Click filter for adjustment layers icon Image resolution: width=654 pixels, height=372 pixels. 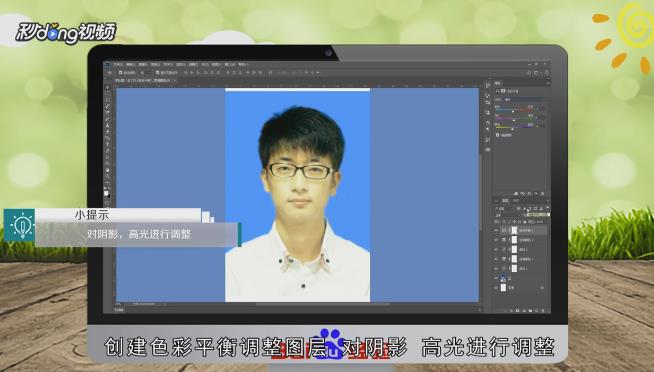click(525, 209)
